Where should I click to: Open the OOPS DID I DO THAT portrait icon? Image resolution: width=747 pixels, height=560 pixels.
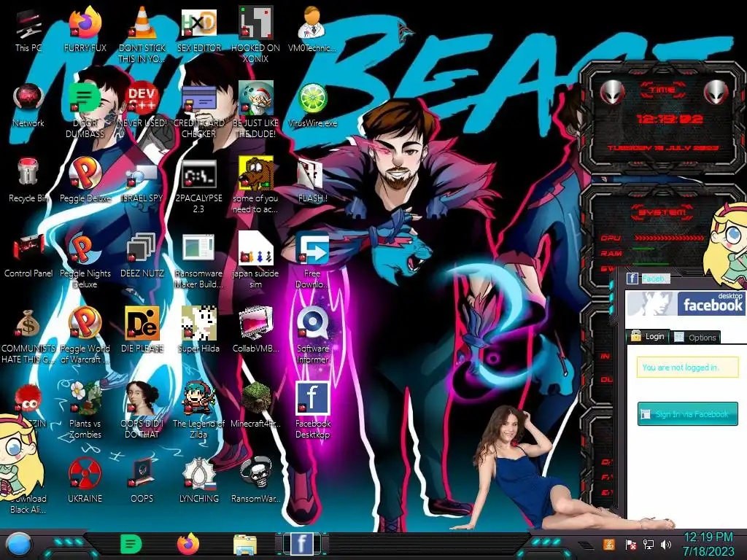pyautogui.click(x=142, y=398)
